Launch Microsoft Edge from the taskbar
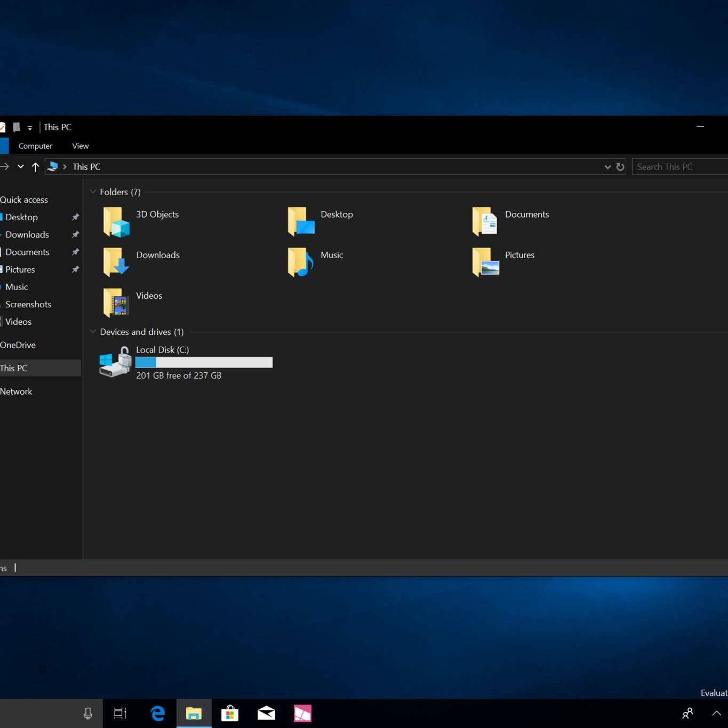 pyautogui.click(x=158, y=713)
